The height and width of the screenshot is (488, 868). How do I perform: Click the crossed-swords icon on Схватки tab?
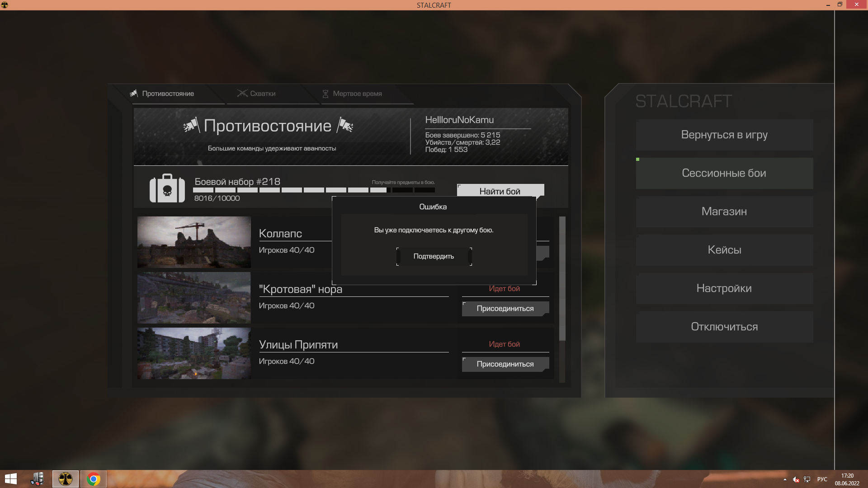click(242, 94)
